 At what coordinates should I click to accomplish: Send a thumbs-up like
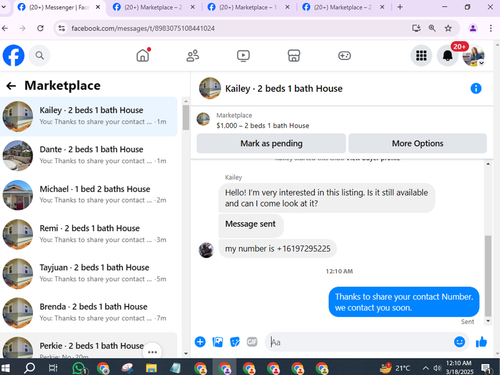[481, 342]
